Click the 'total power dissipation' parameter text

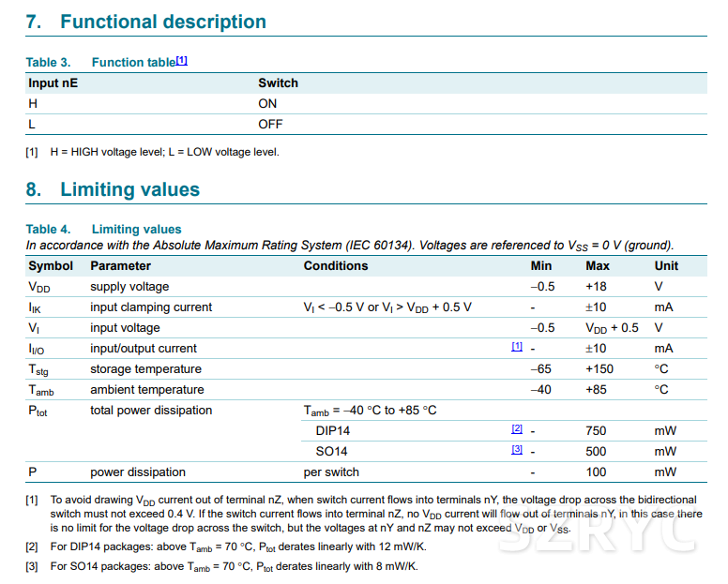(151, 411)
